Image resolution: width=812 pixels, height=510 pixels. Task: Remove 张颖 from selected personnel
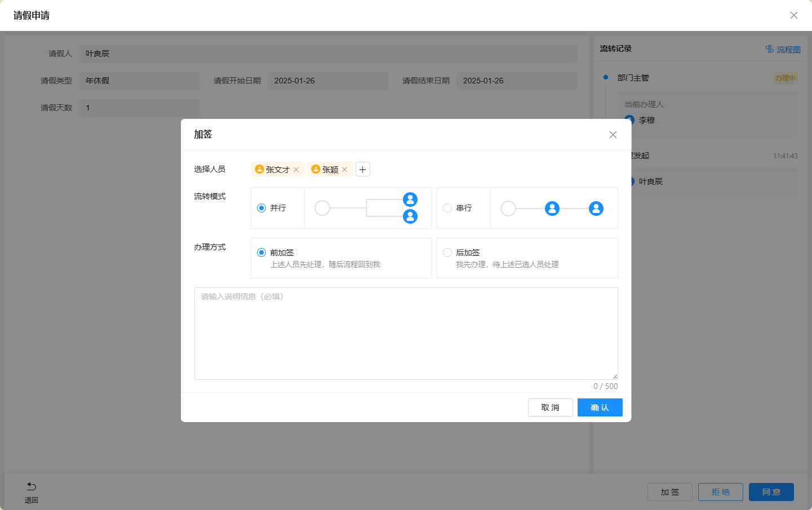345,170
